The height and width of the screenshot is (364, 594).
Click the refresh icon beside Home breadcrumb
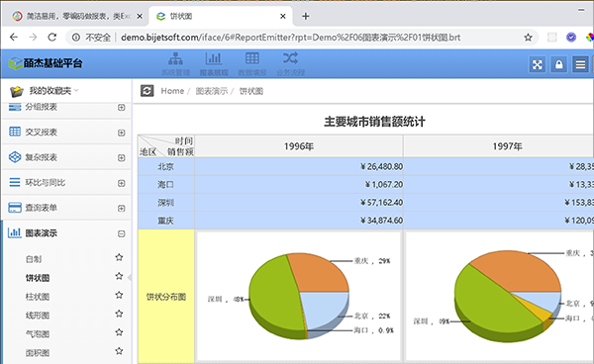(x=147, y=91)
